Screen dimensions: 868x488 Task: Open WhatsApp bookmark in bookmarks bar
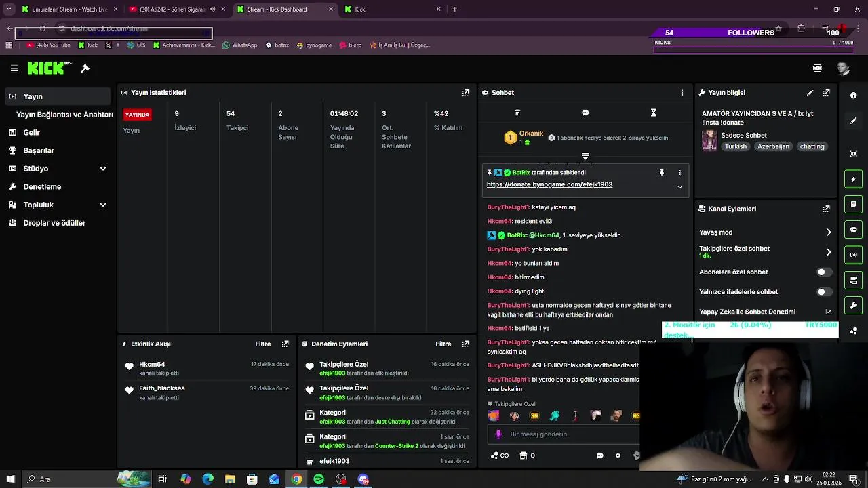coord(240,45)
